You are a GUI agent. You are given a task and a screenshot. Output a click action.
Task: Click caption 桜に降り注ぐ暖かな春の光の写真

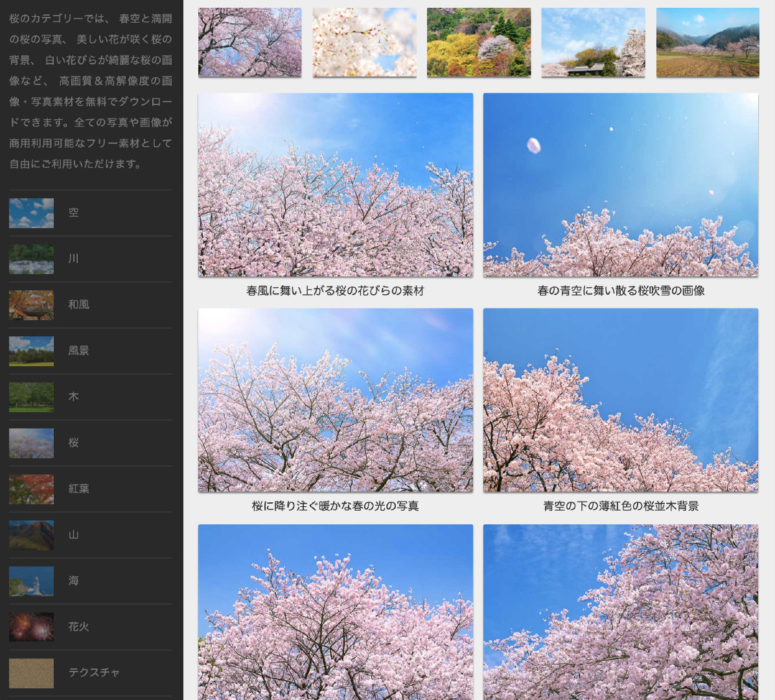pyautogui.click(x=335, y=506)
